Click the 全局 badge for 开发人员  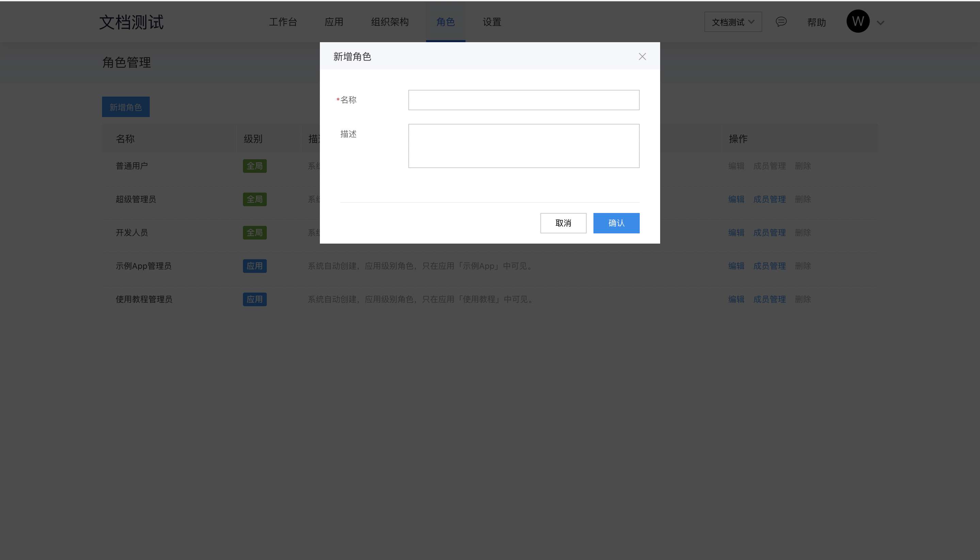point(255,233)
